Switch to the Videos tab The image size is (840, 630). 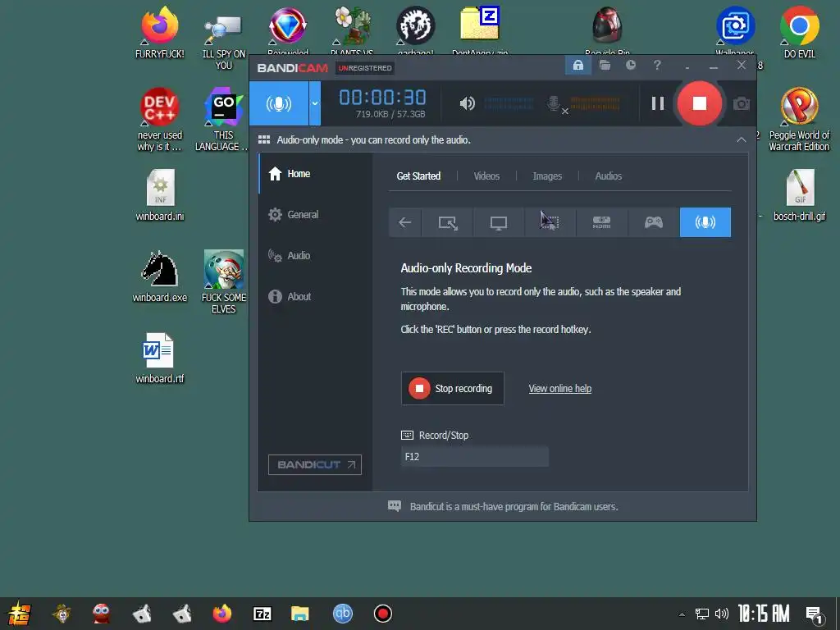pos(486,176)
